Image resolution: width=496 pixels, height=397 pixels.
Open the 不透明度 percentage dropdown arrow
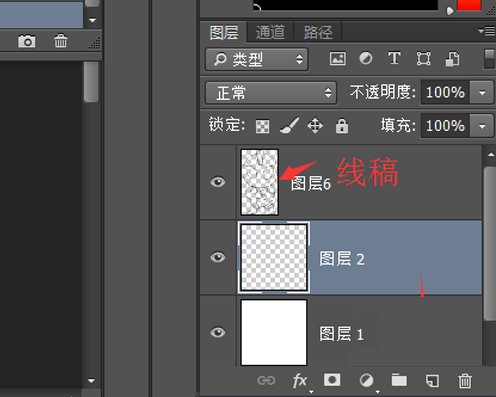[x=482, y=93]
